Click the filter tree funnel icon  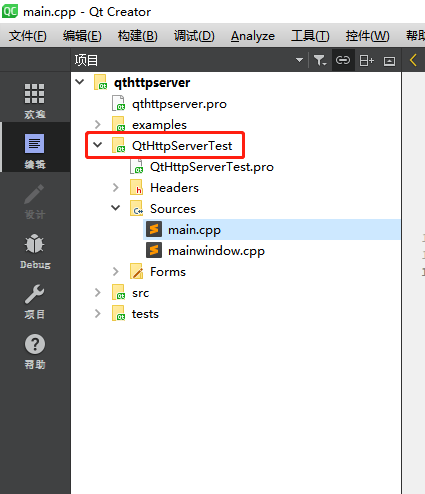(x=320, y=60)
